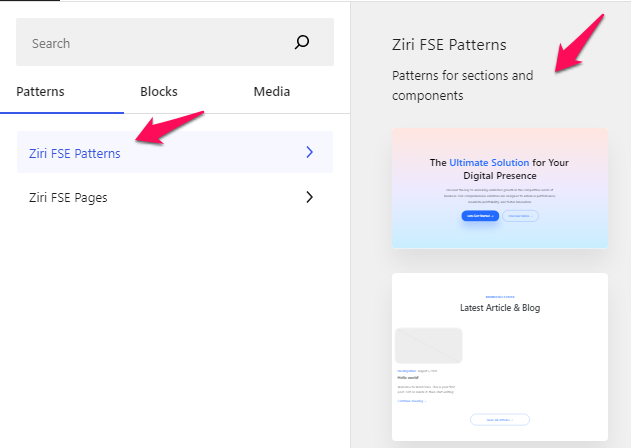The width and height of the screenshot is (631, 448).
Task: Click the search magnifier icon
Action: [x=302, y=42]
